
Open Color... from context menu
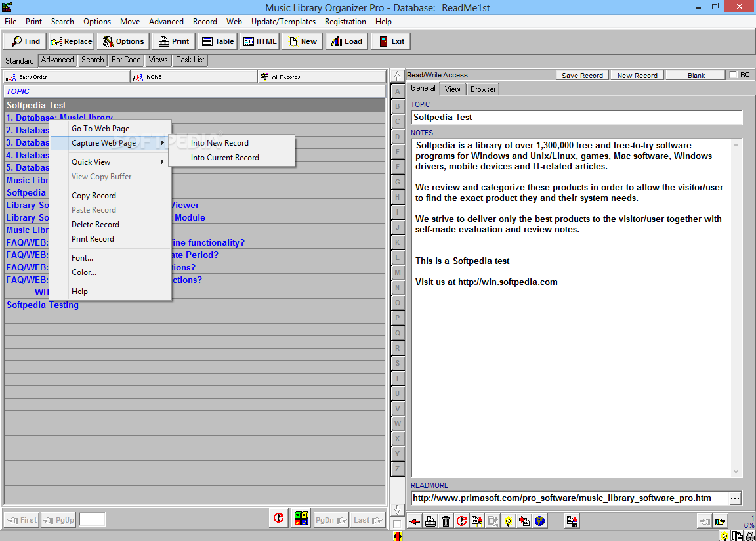click(111, 272)
